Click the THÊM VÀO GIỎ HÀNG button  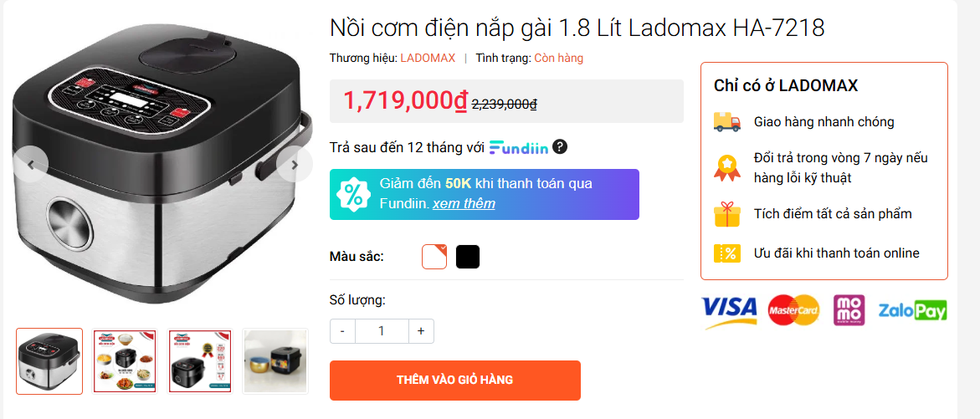pyautogui.click(x=455, y=381)
